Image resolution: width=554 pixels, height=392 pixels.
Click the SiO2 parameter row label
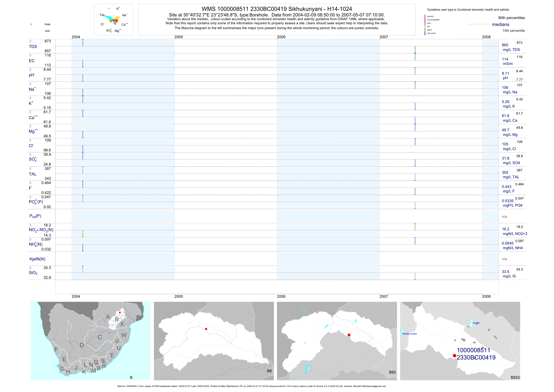[33, 273]
